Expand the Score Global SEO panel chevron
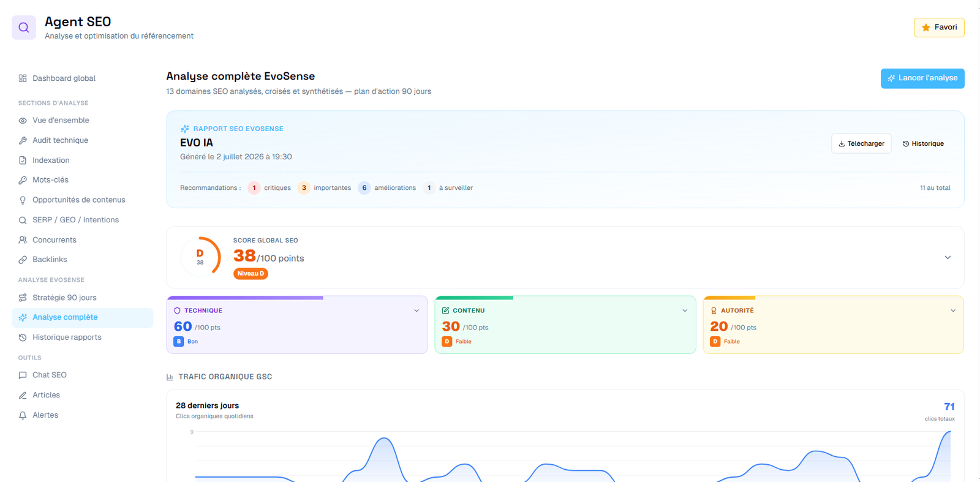The height and width of the screenshot is (482, 980). (948, 257)
